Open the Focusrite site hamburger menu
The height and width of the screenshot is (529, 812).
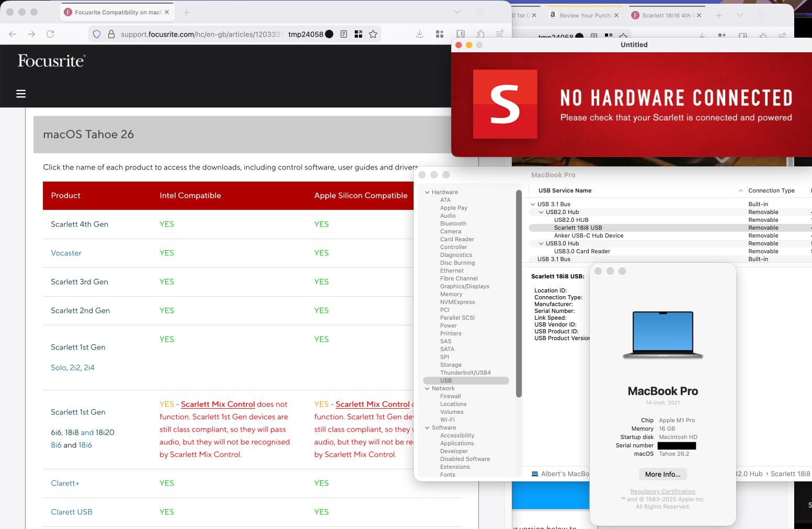21,94
